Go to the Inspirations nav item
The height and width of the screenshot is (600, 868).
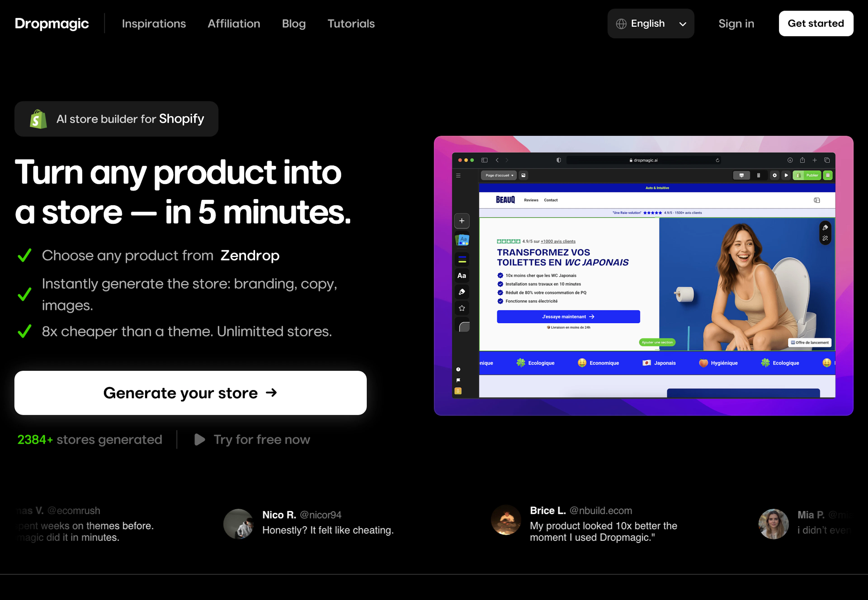154,24
